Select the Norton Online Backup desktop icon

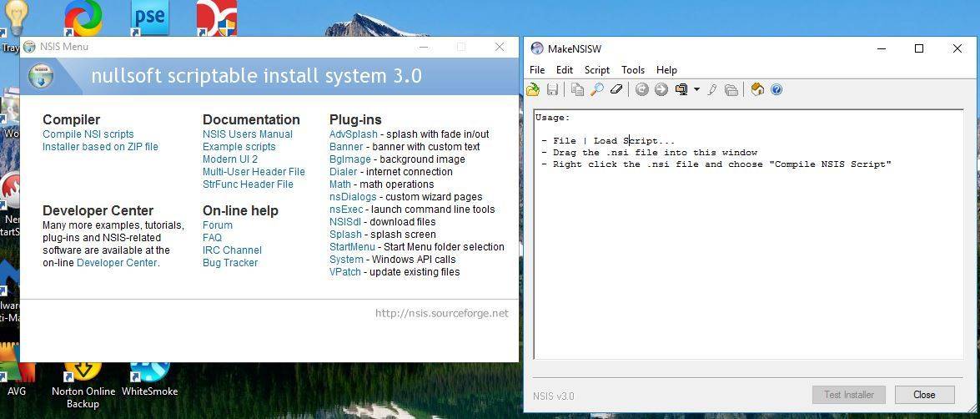tap(83, 385)
